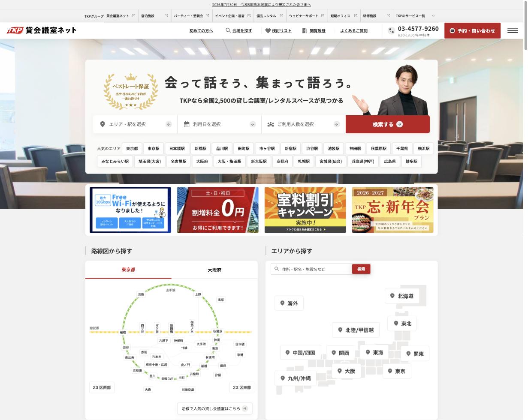Click the external-link icon beside パーティー・懇親会
The width and height of the screenshot is (528, 420).
(207, 16)
